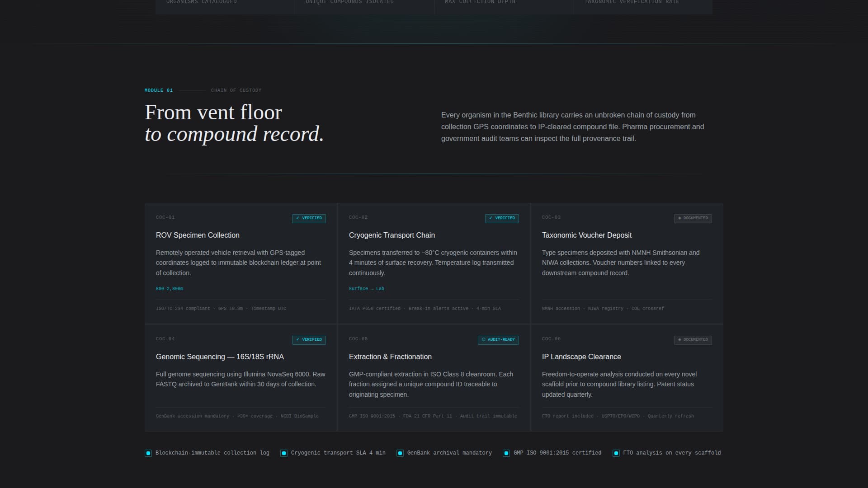The height and width of the screenshot is (488, 868).
Task: Toggle the Blockchain-immutable collection log checkbox
Action: 148,453
